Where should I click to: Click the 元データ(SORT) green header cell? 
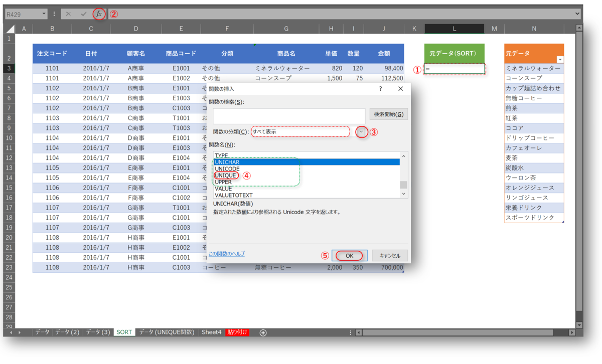click(x=455, y=53)
